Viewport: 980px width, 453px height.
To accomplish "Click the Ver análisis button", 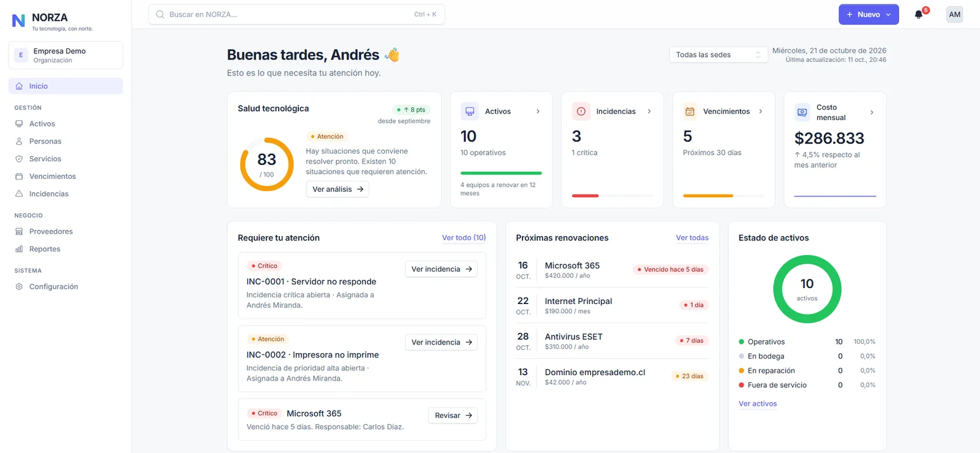I will point(337,189).
